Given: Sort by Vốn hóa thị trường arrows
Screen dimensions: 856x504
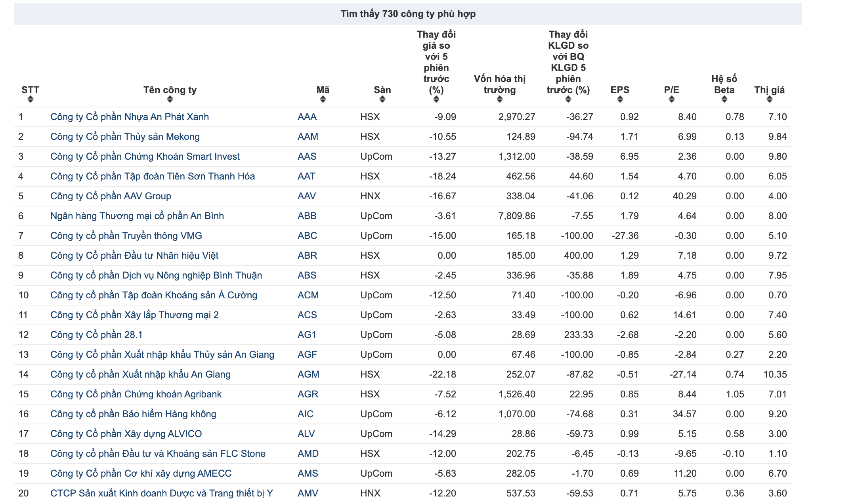Looking at the screenshot, I should point(499,99).
